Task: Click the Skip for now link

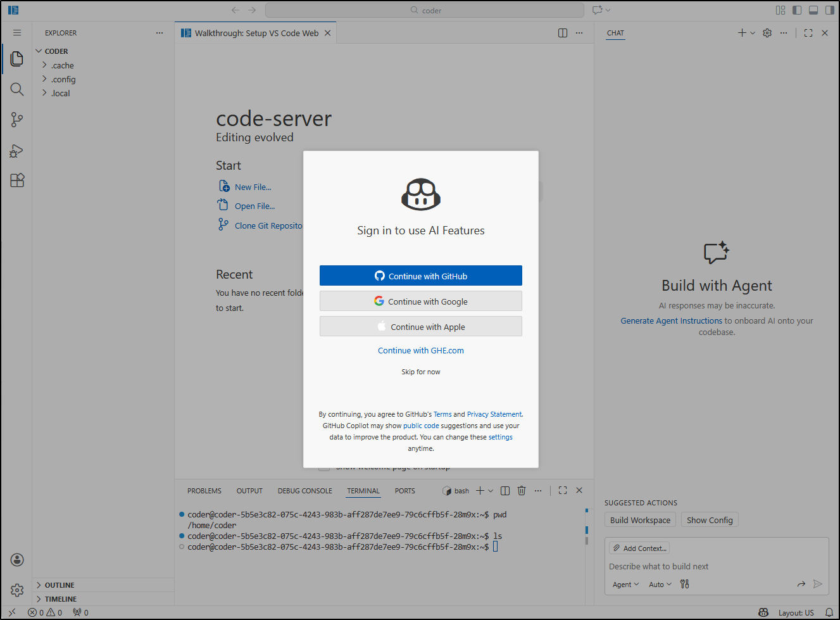Action: coord(420,372)
